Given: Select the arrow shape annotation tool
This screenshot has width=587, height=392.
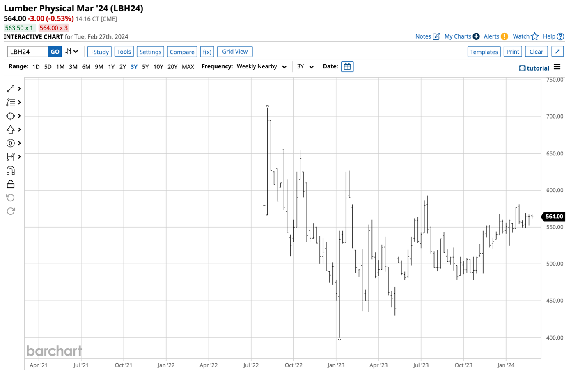Looking at the screenshot, I should pyautogui.click(x=11, y=130).
